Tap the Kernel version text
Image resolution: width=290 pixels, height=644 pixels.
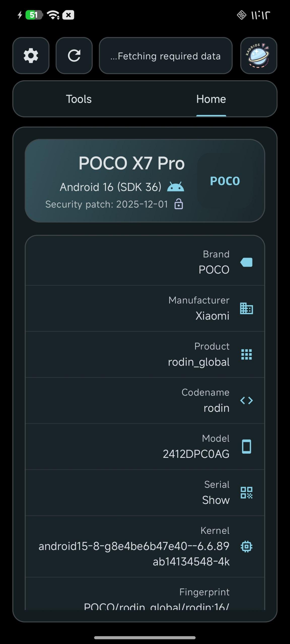pyautogui.click(x=134, y=554)
